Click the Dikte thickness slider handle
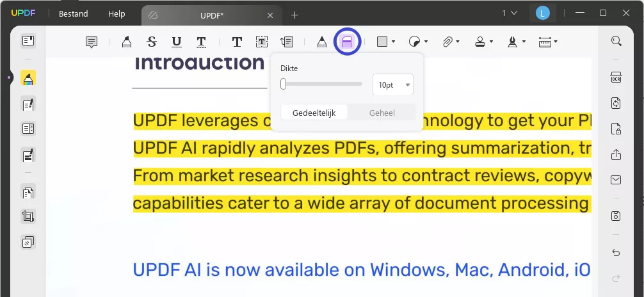This screenshot has height=297, width=644. [283, 84]
